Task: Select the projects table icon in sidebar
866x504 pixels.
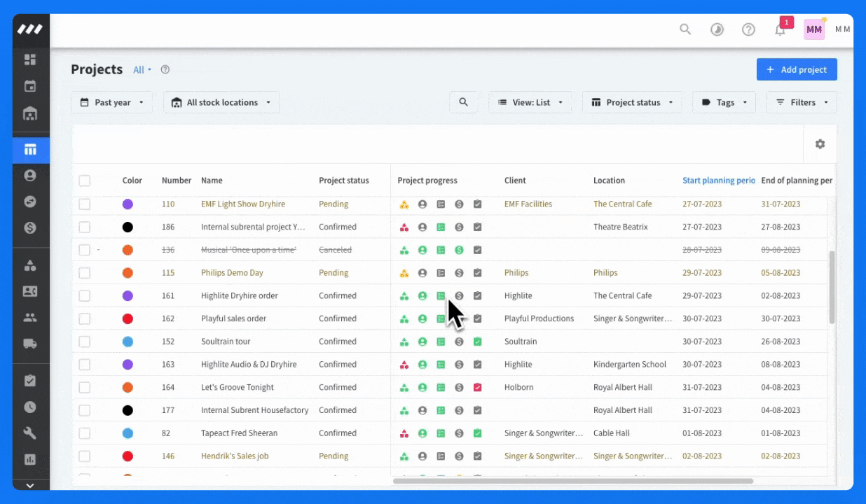Action: pyautogui.click(x=30, y=149)
